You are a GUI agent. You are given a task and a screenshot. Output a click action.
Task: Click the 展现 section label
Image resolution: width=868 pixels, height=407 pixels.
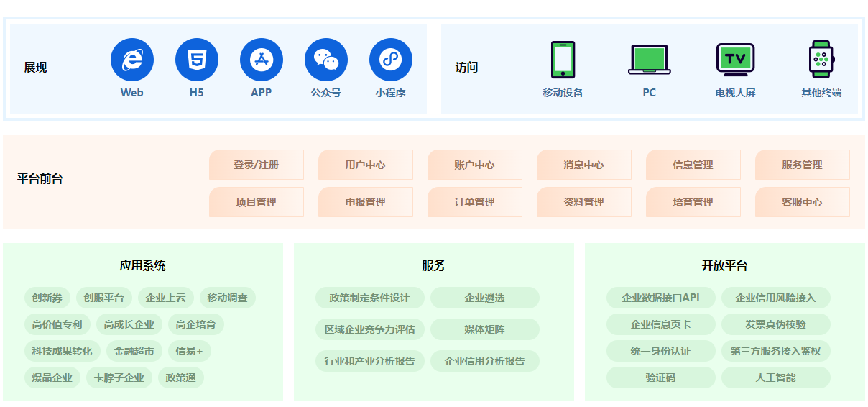(35, 68)
